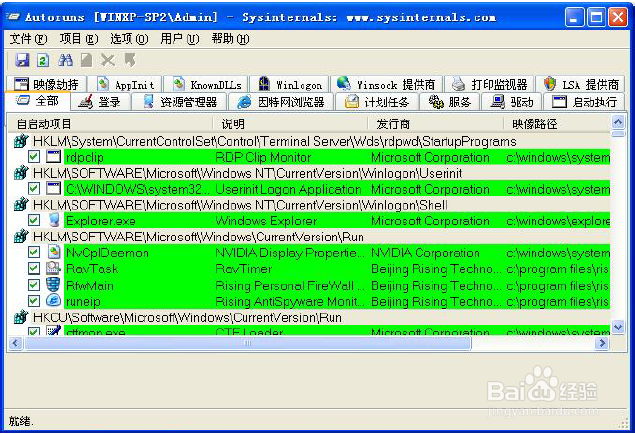635x434 pixels.
Task: Open the 选项(O) menu
Action: (129, 39)
